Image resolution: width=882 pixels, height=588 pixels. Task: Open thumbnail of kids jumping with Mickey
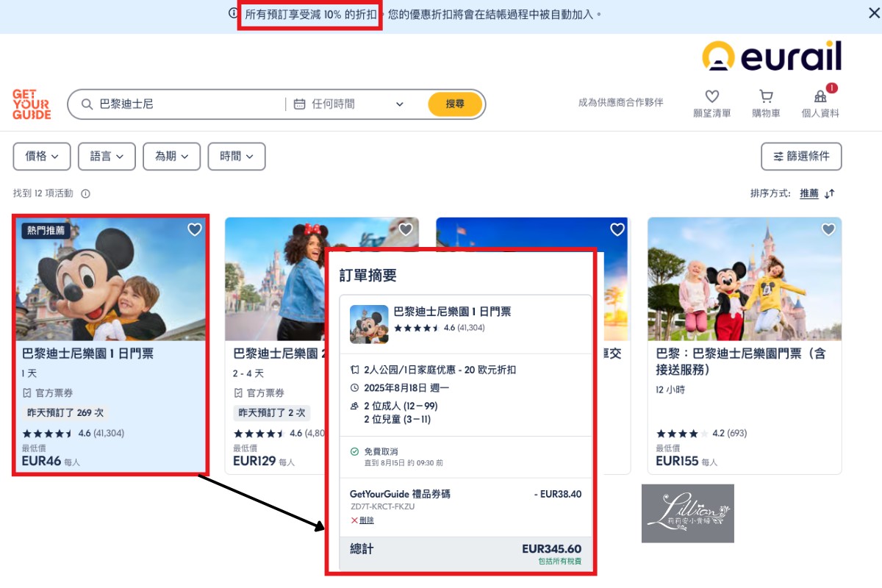(x=745, y=279)
